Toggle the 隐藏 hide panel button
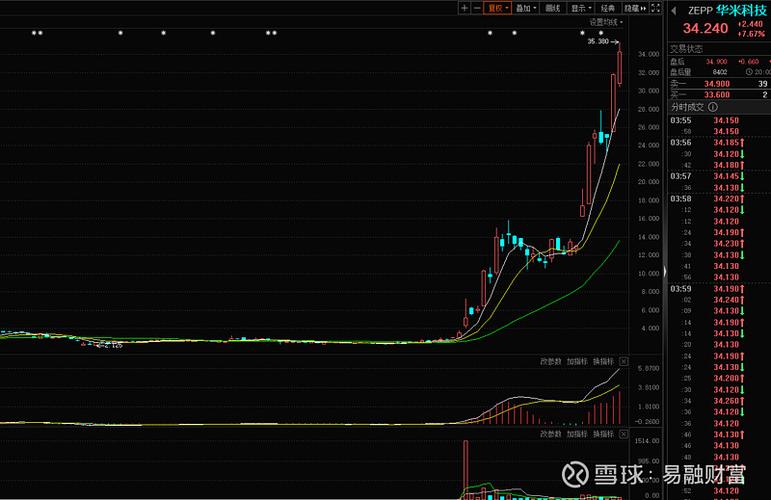This screenshot has height=500, width=771. tap(630, 8)
